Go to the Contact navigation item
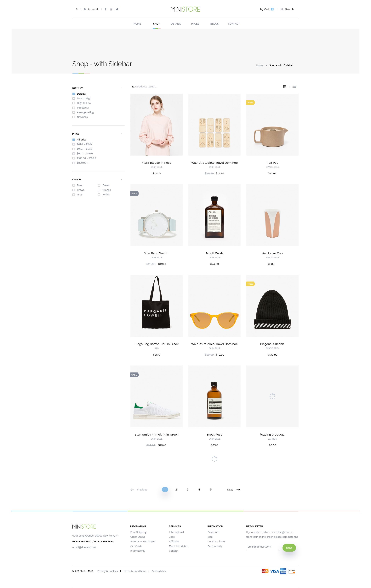The width and height of the screenshot is (371, 588). point(234,24)
